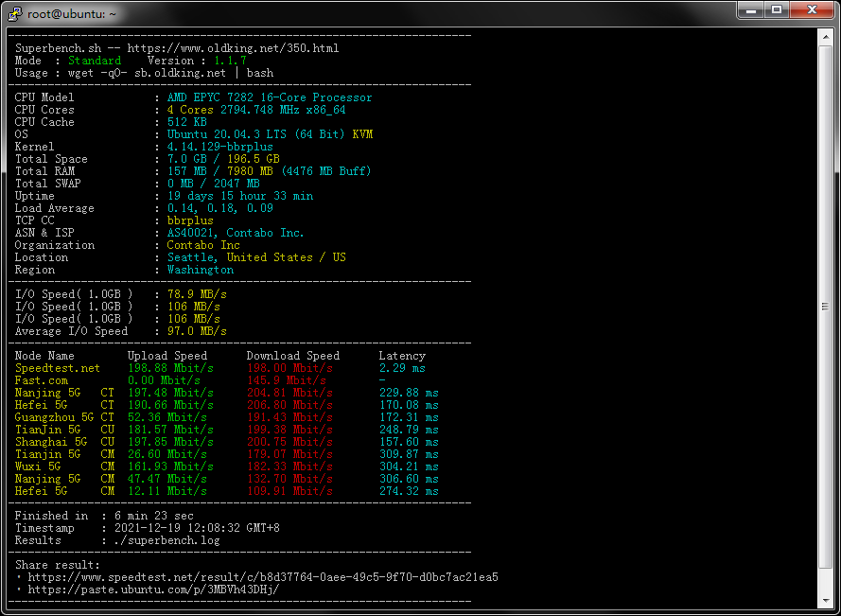Click the vertical scrollbar thumb
This screenshot has height=616, width=841.
click(x=825, y=306)
